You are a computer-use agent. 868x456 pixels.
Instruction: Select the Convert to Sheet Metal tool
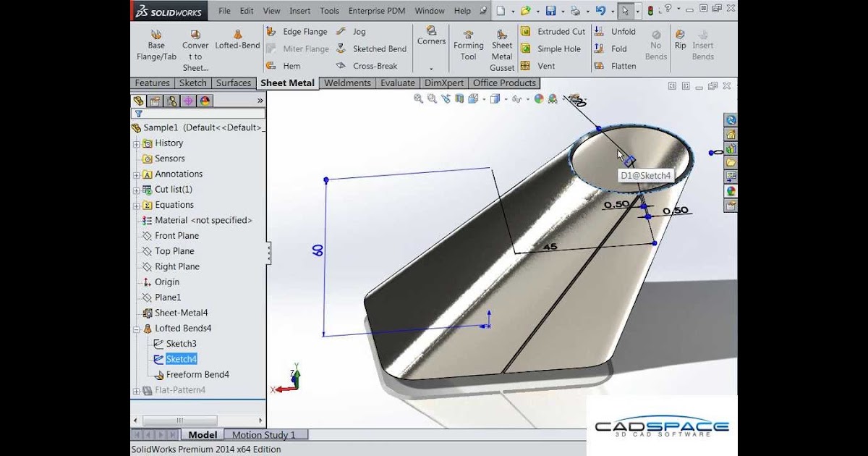coord(195,51)
